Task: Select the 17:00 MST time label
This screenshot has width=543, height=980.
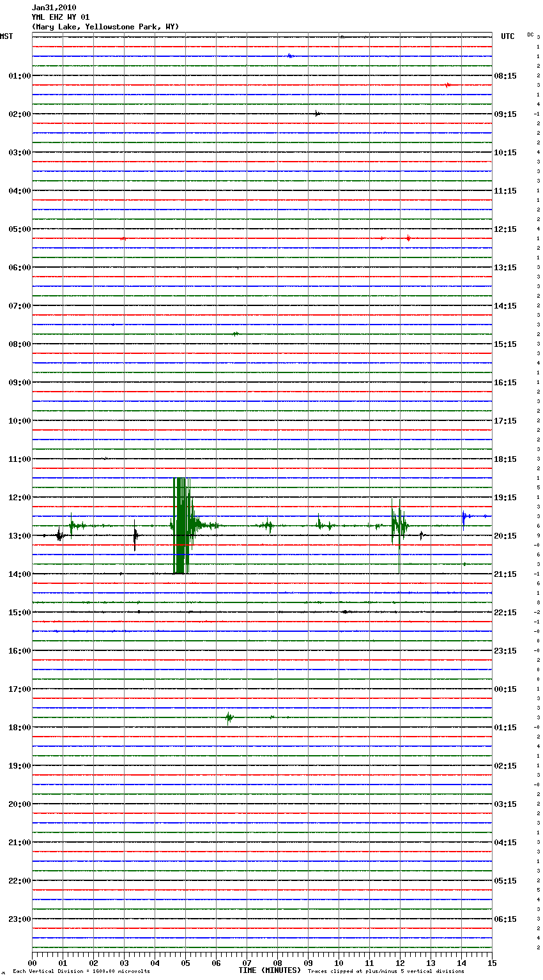Action: point(20,689)
